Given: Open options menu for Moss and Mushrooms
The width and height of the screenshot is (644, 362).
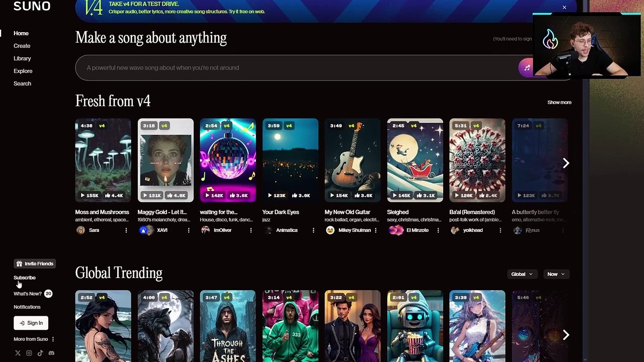Looking at the screenshot, I should [126, 230].
